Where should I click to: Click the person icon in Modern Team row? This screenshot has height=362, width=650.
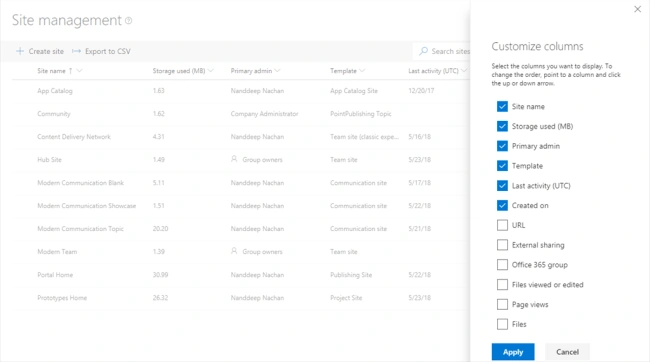234,251
